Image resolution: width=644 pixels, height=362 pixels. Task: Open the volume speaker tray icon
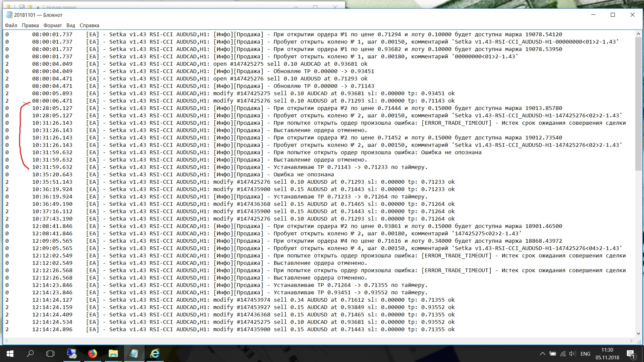pyautogui.click(x=573, y=354)
